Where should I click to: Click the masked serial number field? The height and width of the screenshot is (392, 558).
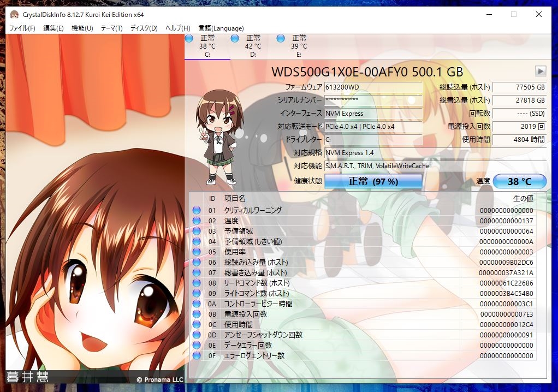pyautogui.click(x=373, y=100)
